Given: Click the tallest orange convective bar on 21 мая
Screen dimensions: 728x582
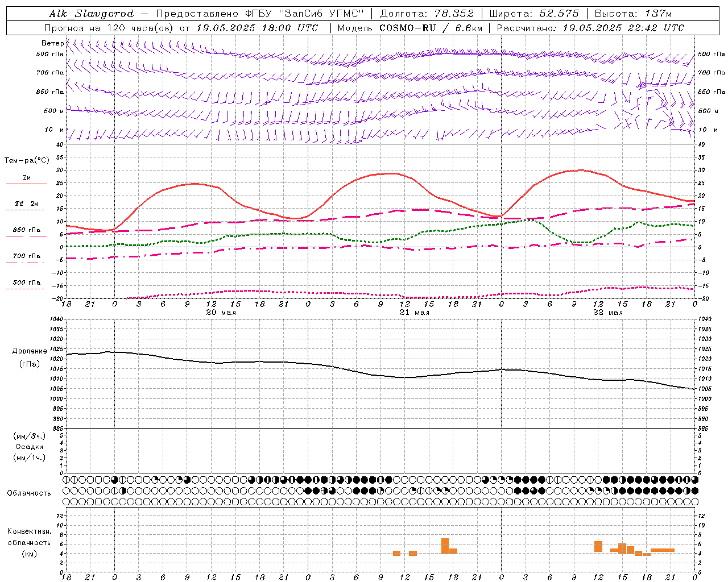Looking at the screenshot, I should point(445,546).
